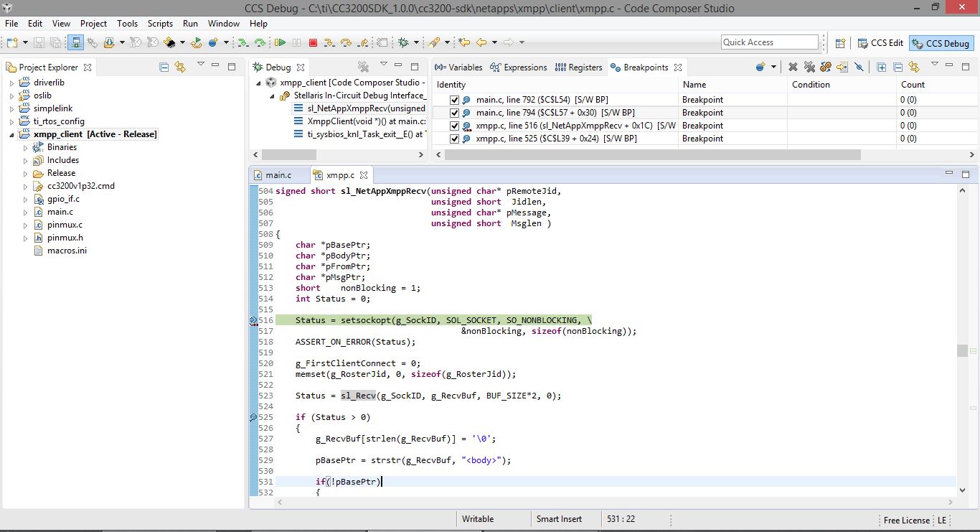Open the Scripts menu
Image resolution: width=980 pixels, height=532 pixels.
pos(160,24)
